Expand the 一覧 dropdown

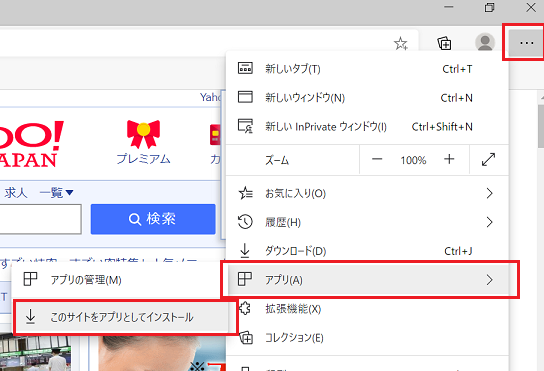point(57,192)
